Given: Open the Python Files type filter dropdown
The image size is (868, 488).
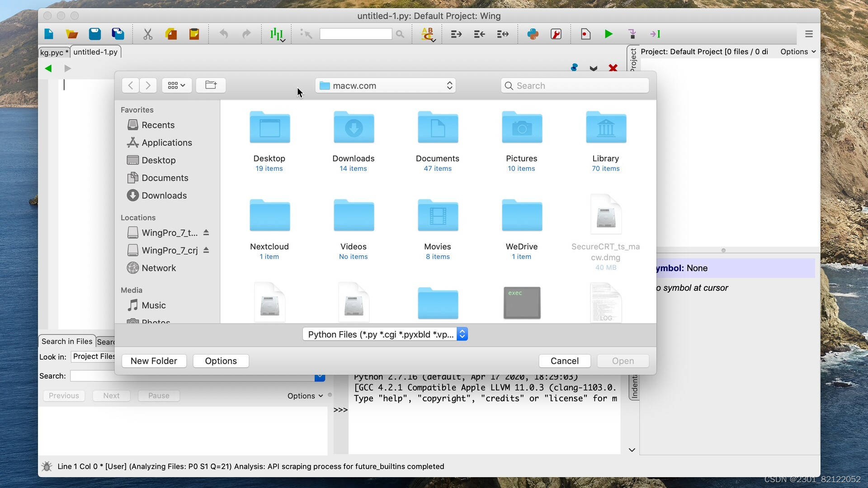Looking at the screenshot, I should tap(385, 334).
